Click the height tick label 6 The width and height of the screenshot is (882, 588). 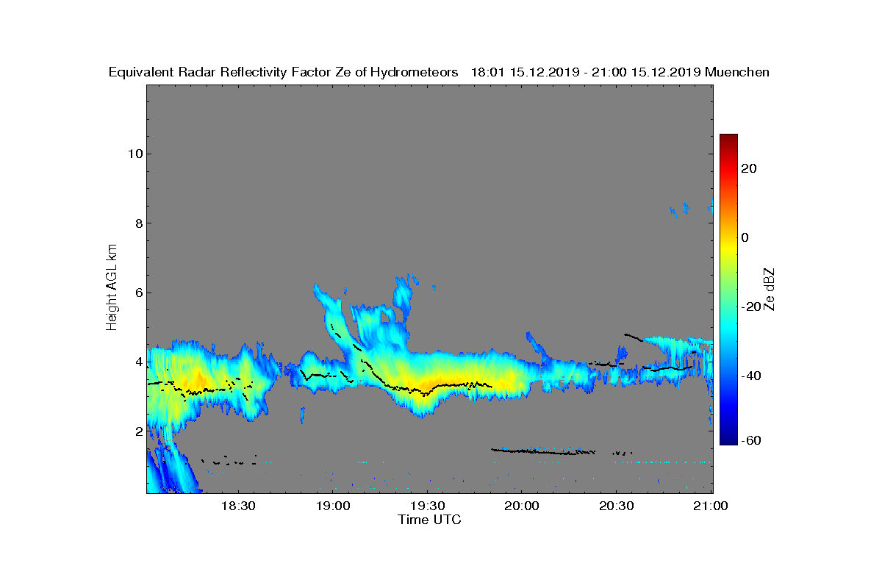click(x=137, y=293)
